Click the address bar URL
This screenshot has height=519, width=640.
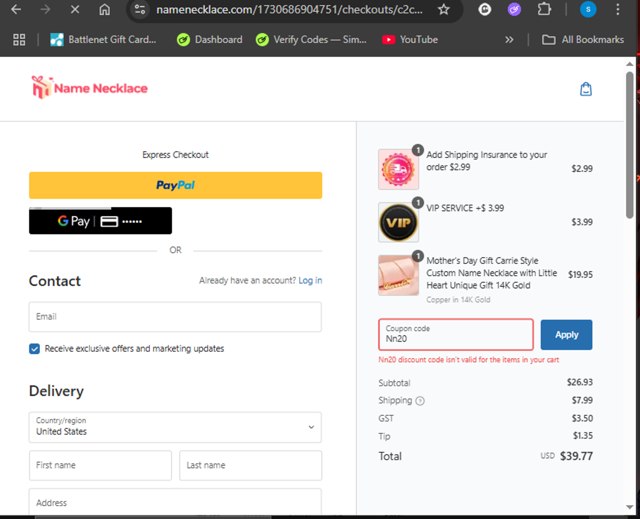[x=289, y=9]
